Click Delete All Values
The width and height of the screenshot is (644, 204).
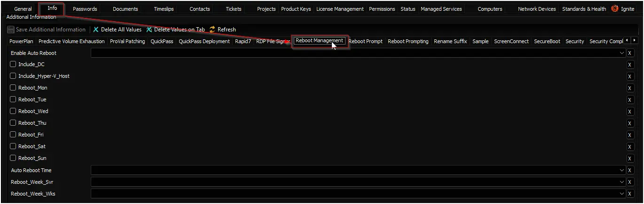(117, 30)
